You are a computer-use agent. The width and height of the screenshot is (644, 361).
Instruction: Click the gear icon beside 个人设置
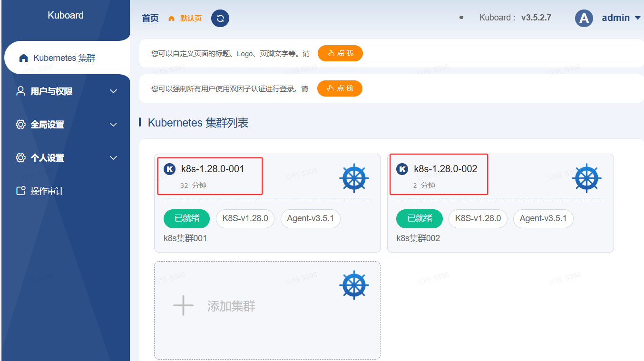point(20,158)
